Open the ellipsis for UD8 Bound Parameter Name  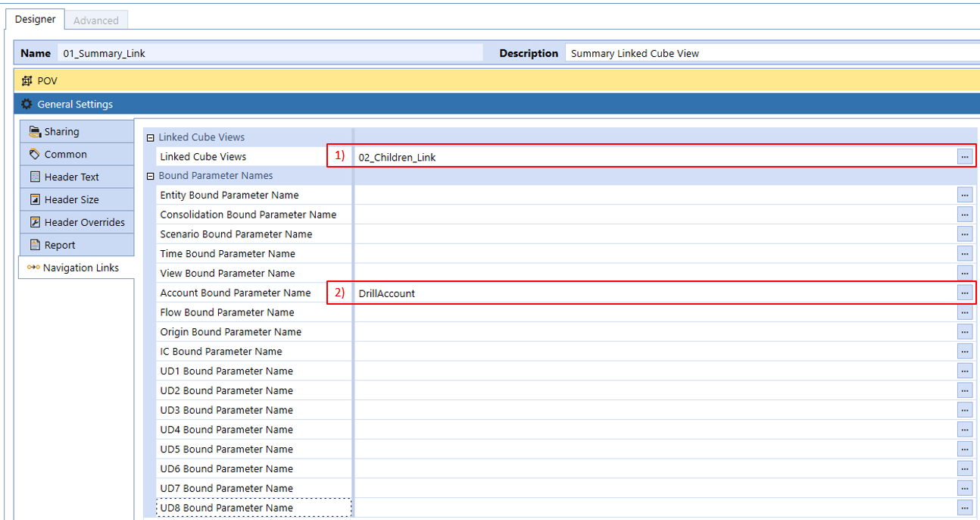point(964,507)
